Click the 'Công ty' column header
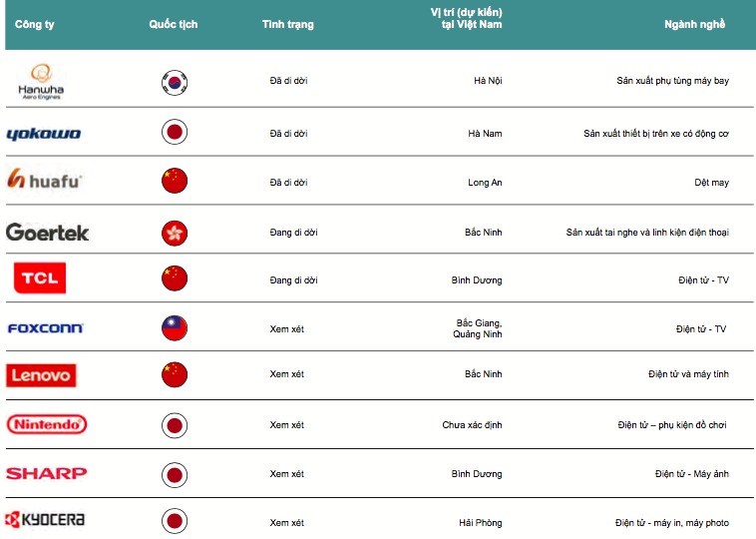 34,24
